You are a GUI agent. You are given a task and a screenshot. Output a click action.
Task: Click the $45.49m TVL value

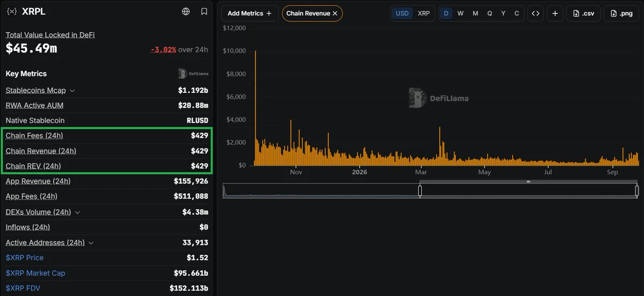[x=32, y=49]
